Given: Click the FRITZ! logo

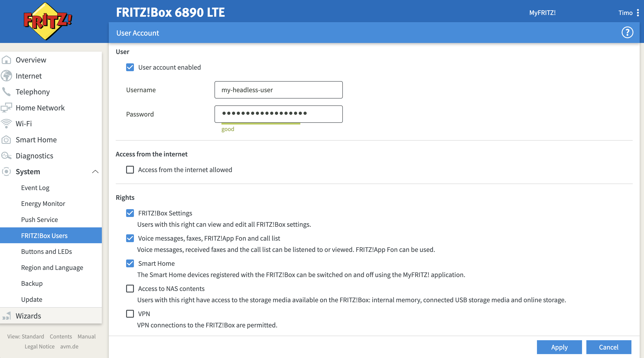Looking at the screenshot, I should 47,21.
